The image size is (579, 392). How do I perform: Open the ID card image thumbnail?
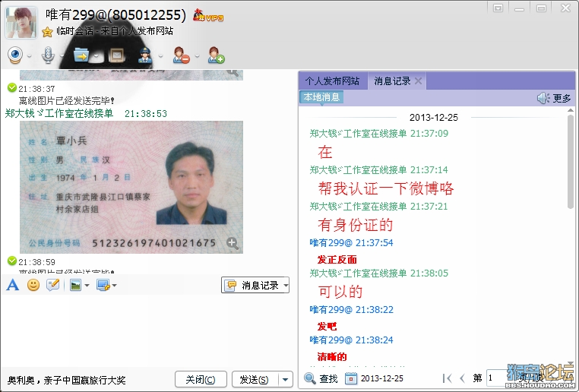tap(131, 187)
